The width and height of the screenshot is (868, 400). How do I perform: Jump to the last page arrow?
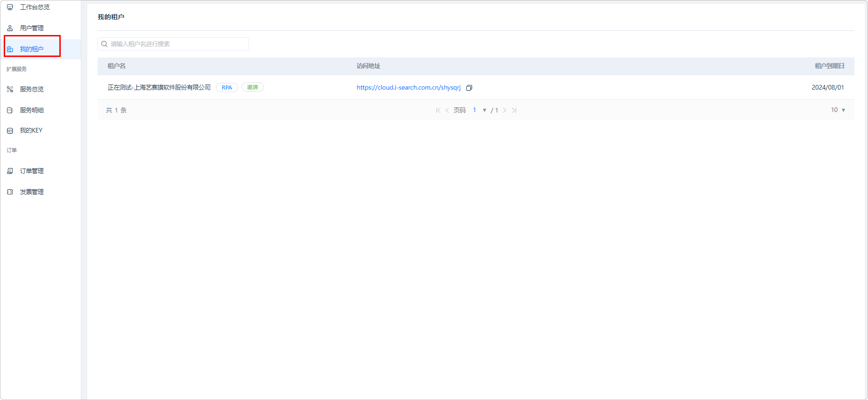pyautogui.click(x=514, y=110)
